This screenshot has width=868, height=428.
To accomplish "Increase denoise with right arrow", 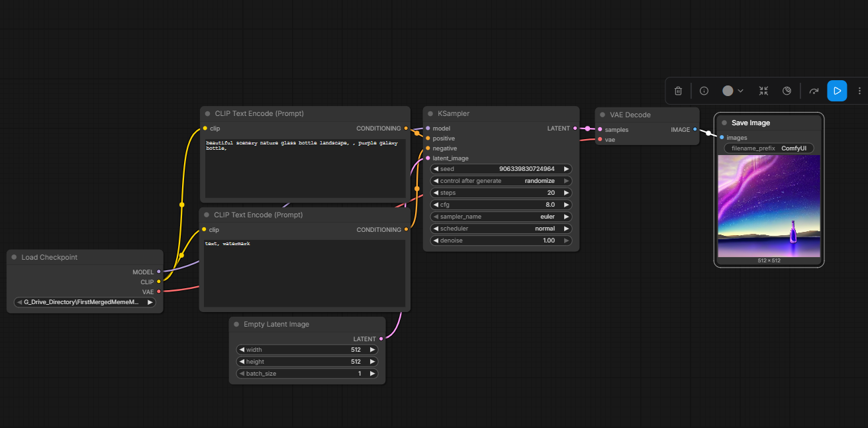I will point(566,241).
